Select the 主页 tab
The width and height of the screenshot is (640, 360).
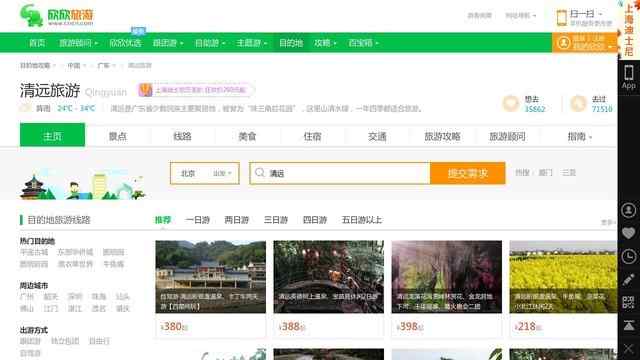point(52,135)
